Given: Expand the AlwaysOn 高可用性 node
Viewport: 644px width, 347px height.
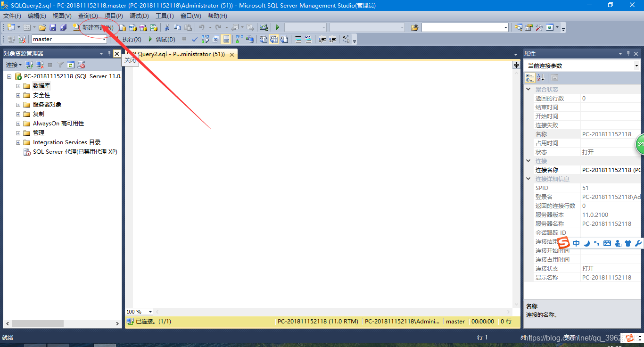Looking at the screenshot, I should point(18,124).
